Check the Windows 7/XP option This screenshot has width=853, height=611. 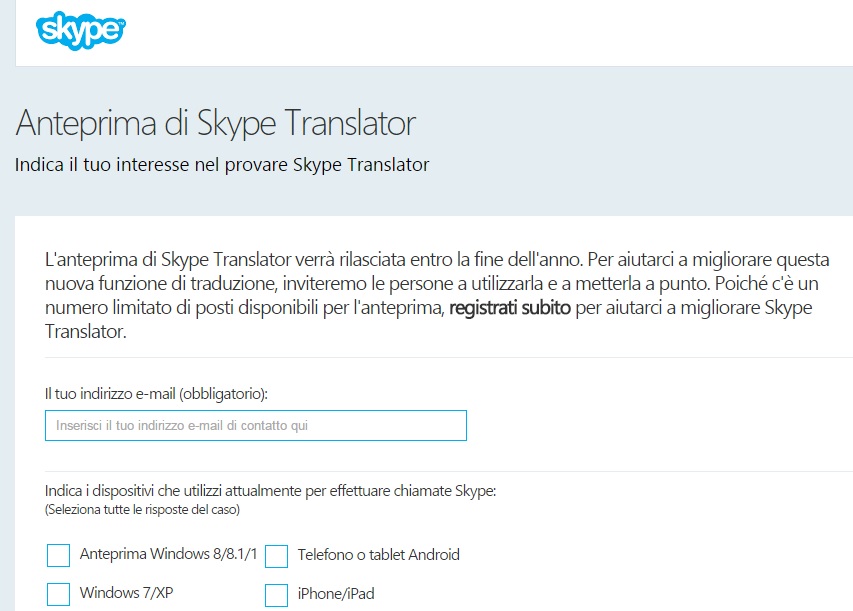click(57, 593)
